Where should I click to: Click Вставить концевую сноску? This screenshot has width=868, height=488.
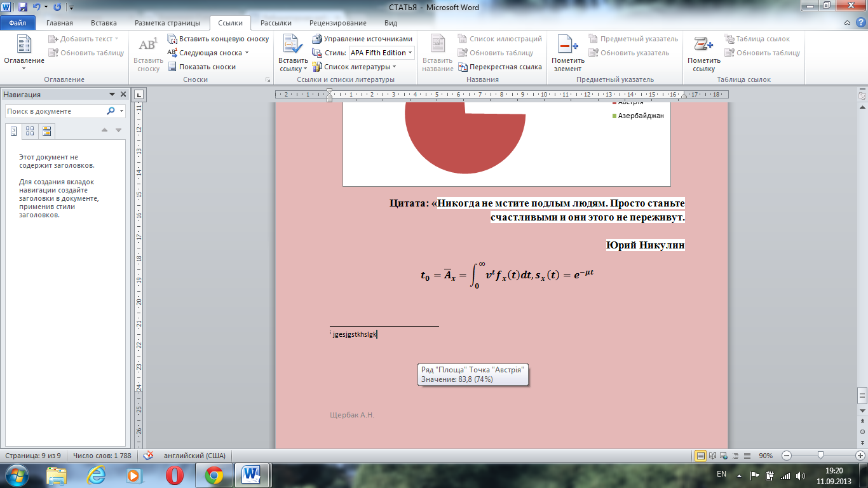coord(218,39)
